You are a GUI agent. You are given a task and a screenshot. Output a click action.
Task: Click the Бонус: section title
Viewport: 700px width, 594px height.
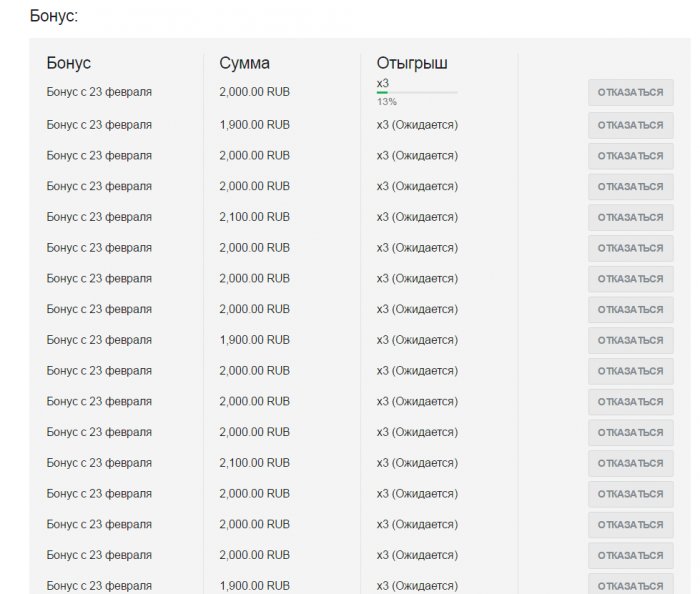click(x=54, y=16)
